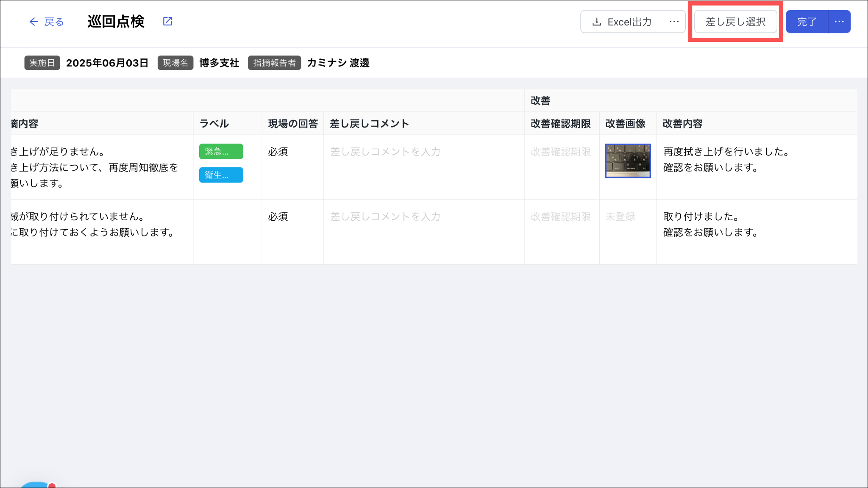
Task: Click the 差し戻し選択 button
Action: click(x=735, y=22)
